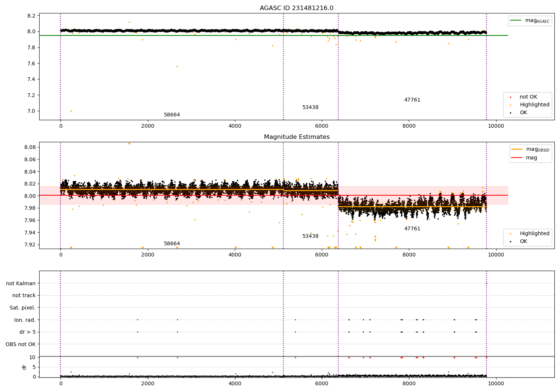Click the 8.2 y-axis tick in top plot

31,16
